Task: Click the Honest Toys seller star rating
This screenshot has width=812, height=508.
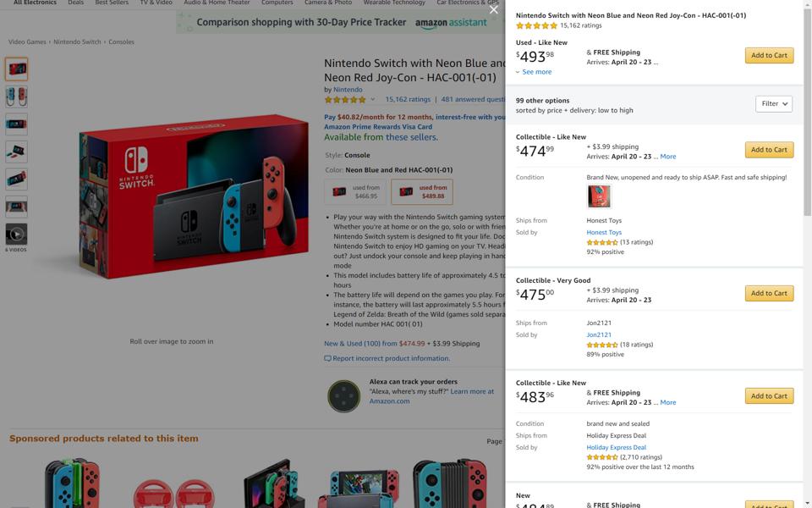Action: (x=602, y=242)
